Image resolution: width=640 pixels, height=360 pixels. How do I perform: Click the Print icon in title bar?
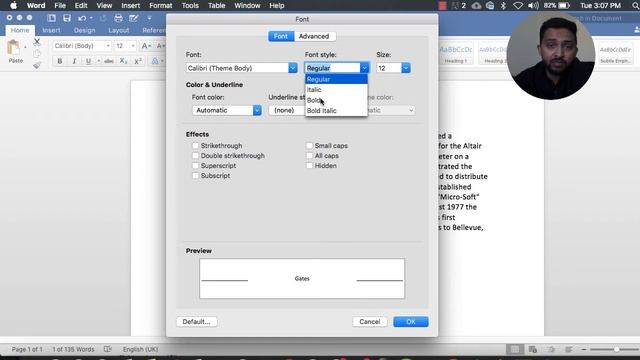(118, 18)
